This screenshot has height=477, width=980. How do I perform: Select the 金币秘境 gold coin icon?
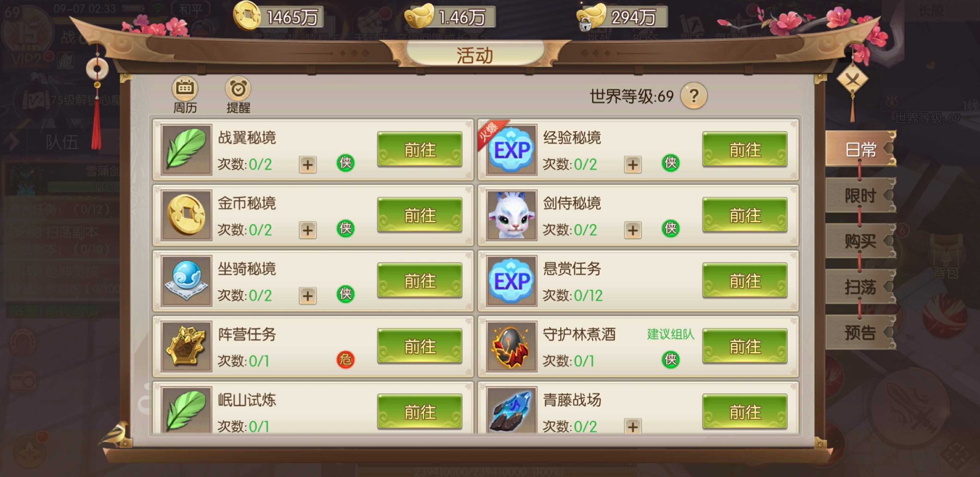[186, 215]
